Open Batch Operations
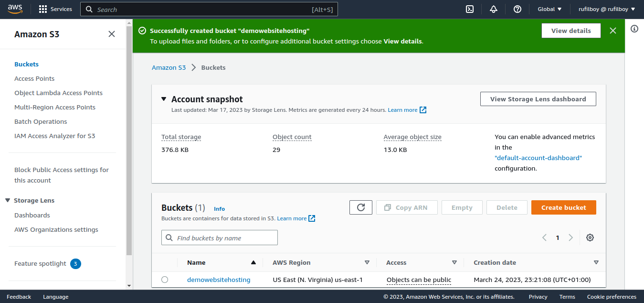The height and width of the screenshot is (303, 644). click(x=41, y=121)
